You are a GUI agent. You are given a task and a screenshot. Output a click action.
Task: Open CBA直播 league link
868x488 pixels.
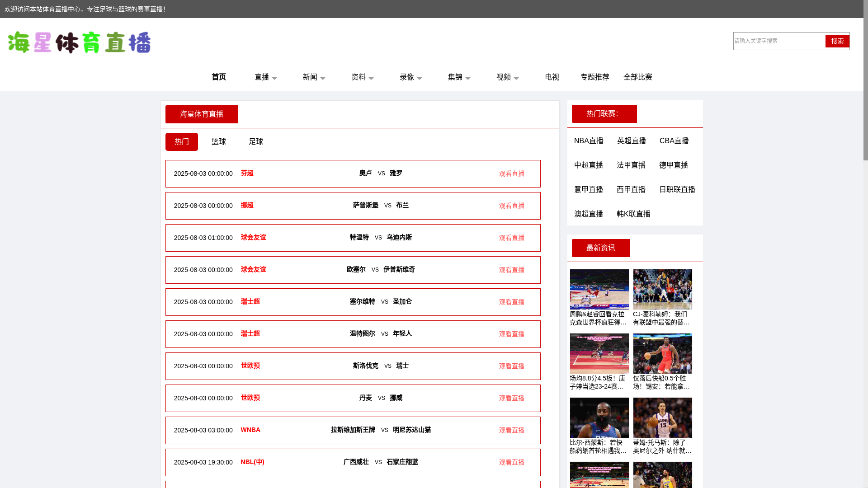point(674,141)
